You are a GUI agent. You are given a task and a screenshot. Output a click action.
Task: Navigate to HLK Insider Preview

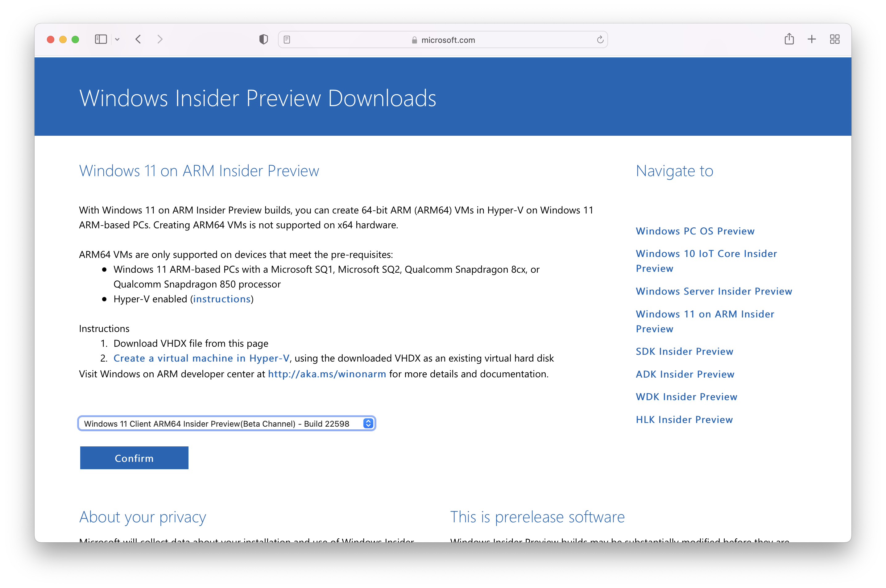click(684, 419)
